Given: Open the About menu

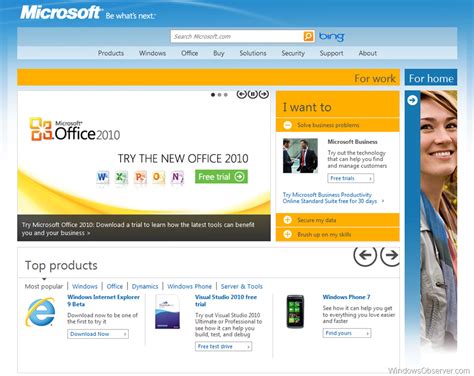Looking at the screenshot, I should pyautogui.click(x=368, y=53).
